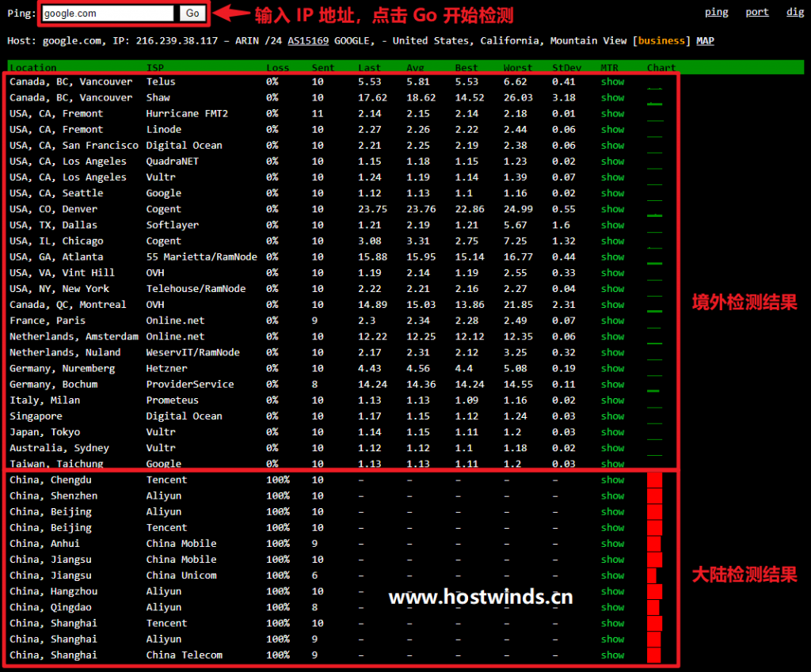Click the Worst column header
This screenshot has width=811, height=672.
click(x=518, y=68)
